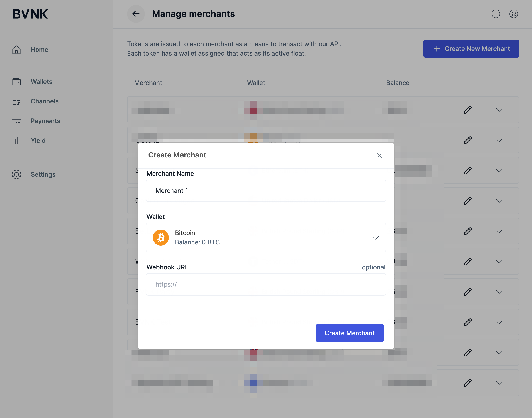Click the pencil edit icon in last merchant row
532x418 pixels.
pos(468,383)
